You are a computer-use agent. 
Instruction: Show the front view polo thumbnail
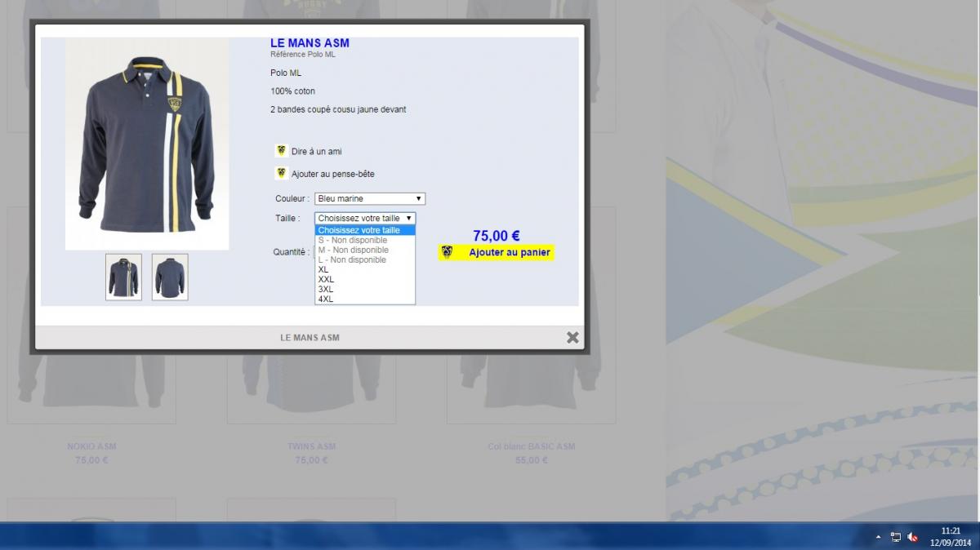tap(123, 277)
